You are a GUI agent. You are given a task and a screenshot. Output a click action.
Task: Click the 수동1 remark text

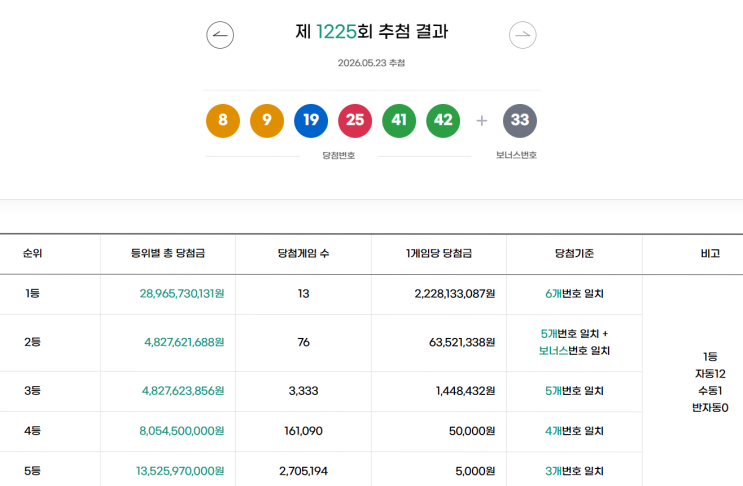point(710,391)
